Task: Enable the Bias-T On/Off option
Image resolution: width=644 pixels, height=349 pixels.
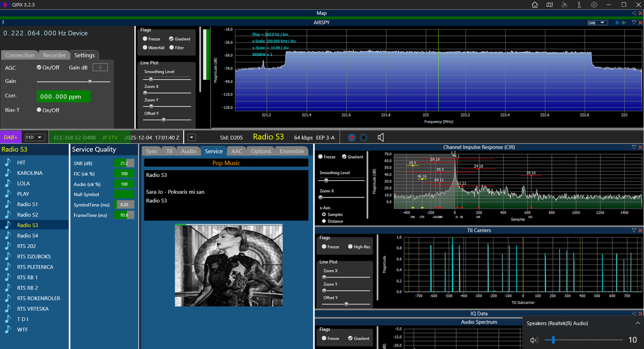Action: click(39, 110)
